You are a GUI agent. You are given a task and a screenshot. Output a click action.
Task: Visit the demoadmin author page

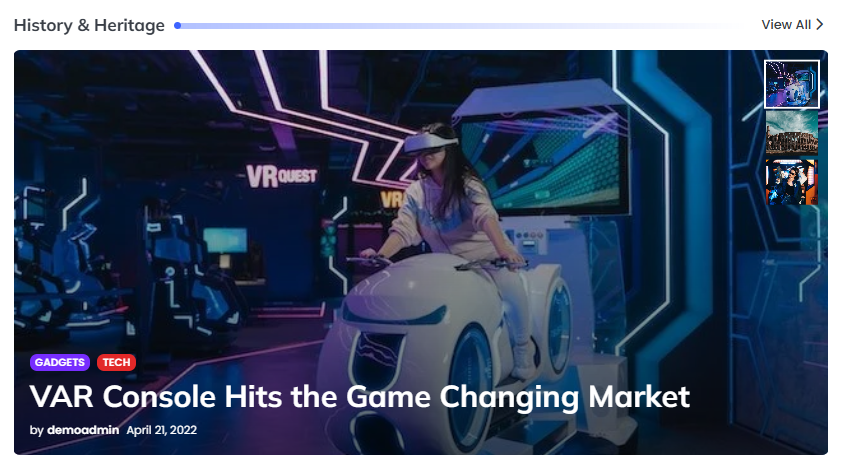click(83, 430)
